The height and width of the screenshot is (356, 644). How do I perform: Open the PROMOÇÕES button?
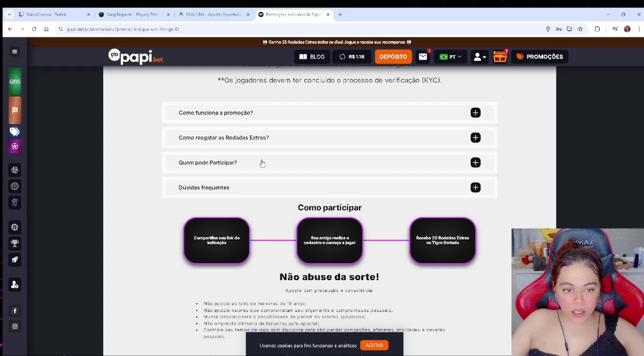pyautogui.click(x=539, y=57)
